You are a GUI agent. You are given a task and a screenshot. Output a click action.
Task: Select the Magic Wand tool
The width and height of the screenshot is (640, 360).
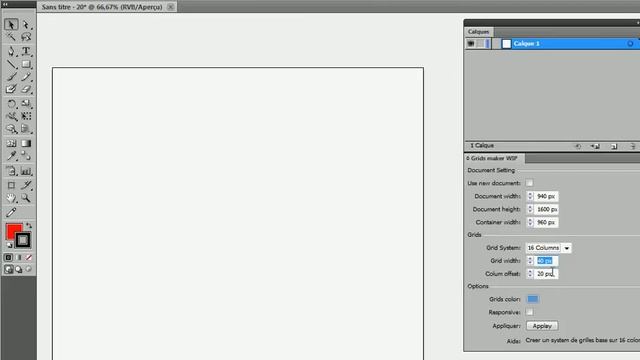[11, 37]
